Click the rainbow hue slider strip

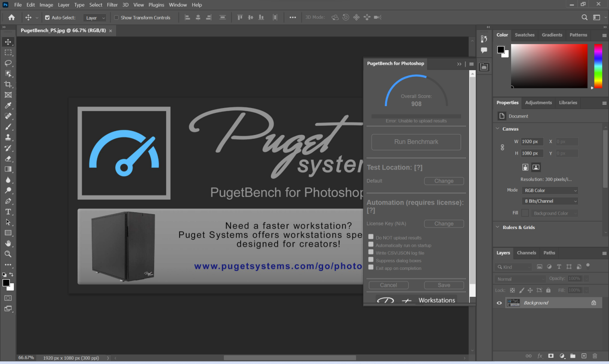click(x=598, y=66)
